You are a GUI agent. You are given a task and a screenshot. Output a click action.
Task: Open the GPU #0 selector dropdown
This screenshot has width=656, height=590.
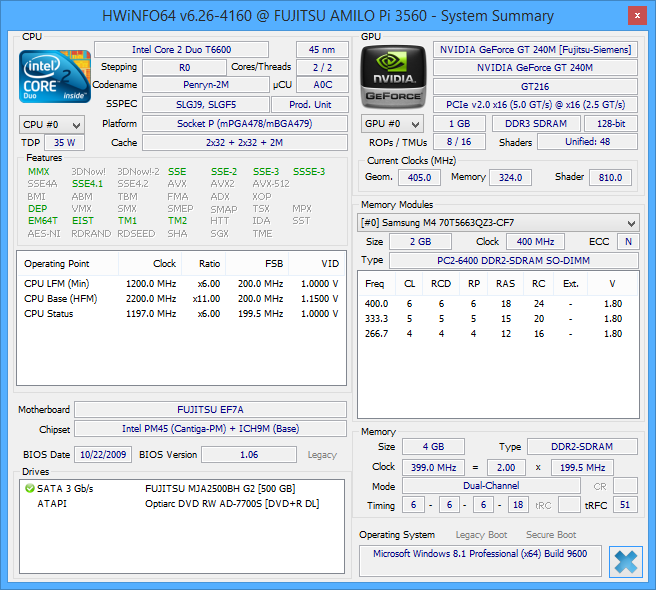coord(392,124)
